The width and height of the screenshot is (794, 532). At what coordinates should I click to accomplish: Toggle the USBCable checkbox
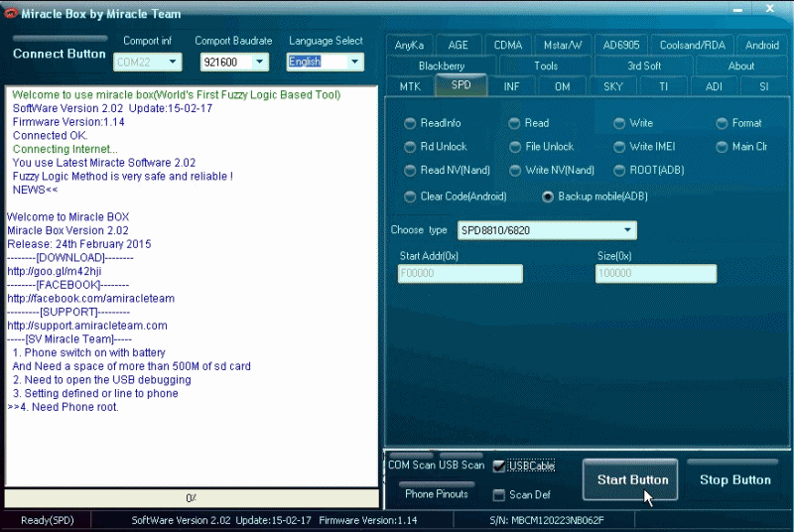pyautogui.click(x=499, y=465)
